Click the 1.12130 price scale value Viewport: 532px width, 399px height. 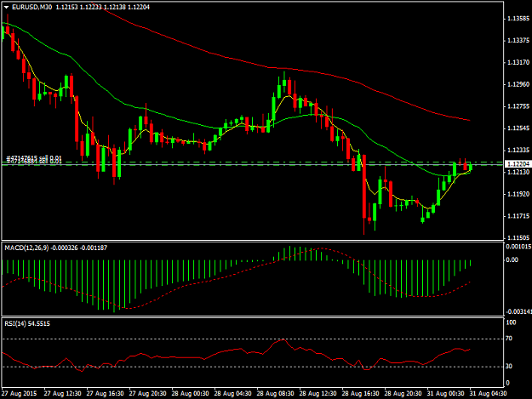518,172
